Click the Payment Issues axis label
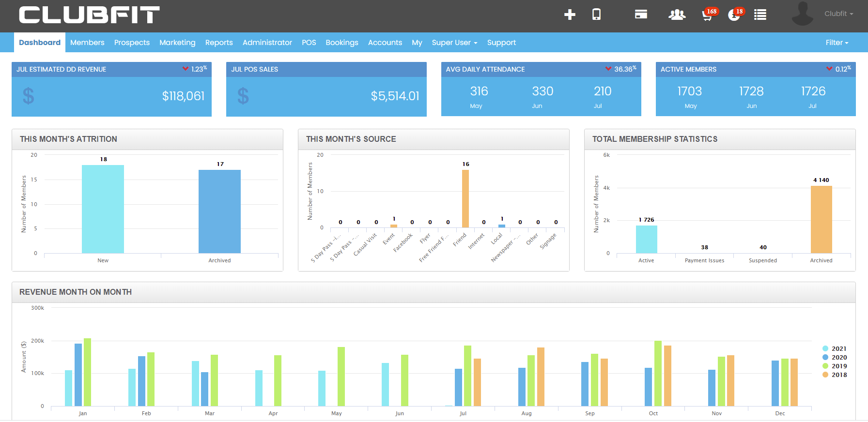Viewport: 868px width, 422px height. [x=705, y=260]
